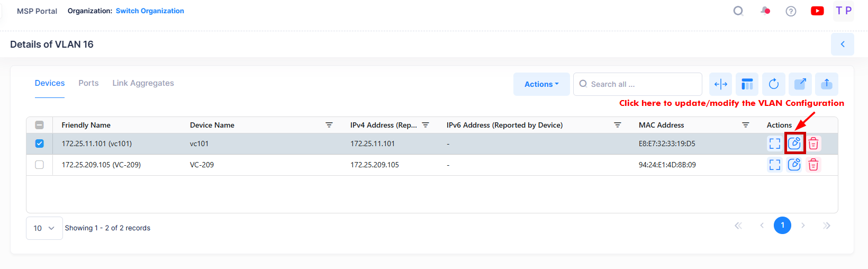This screenshot has width=868, height=269.
Task: Open the notifications bell icon
Action: [x=765, y=11]
